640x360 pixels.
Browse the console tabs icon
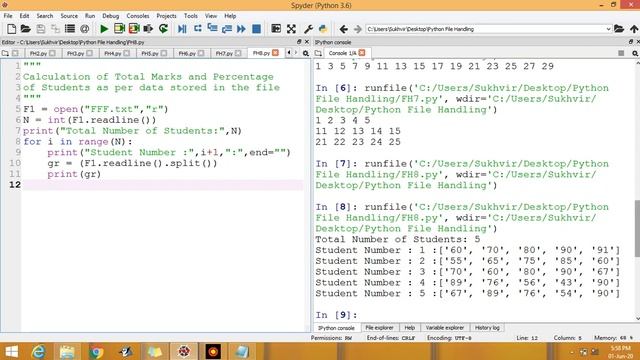click(318, 53)
